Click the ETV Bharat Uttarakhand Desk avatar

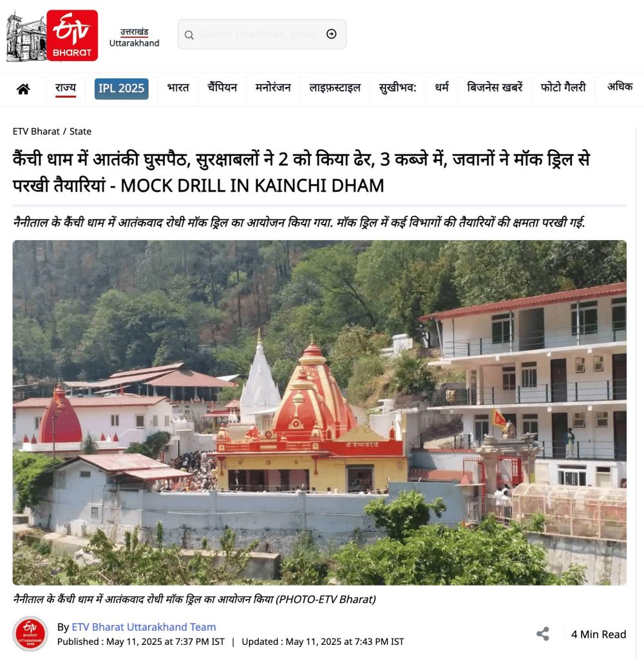30,634
